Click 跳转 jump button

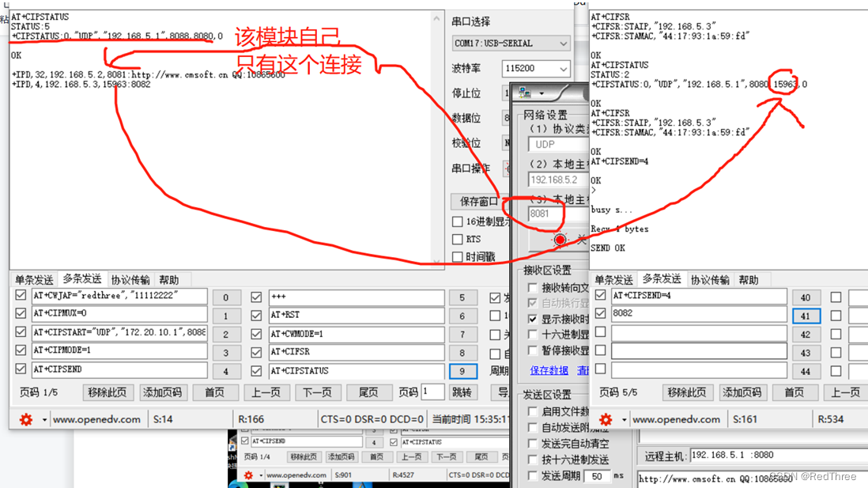click(462, 393)
